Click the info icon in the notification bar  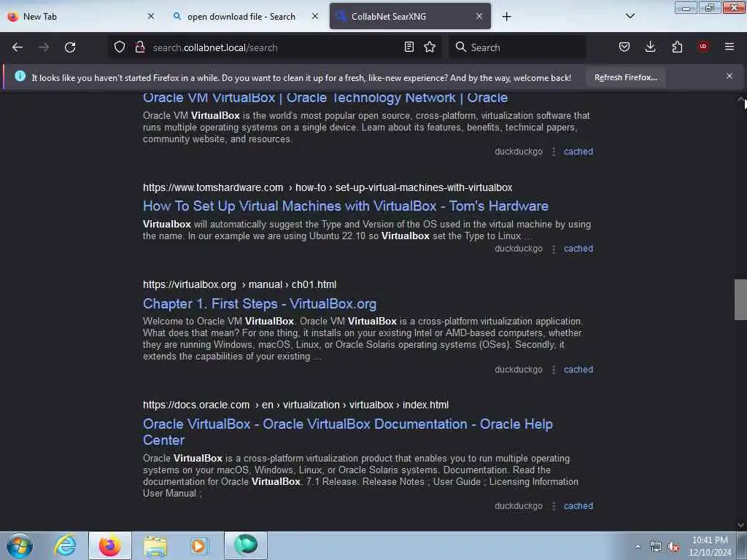coord(20,76)
